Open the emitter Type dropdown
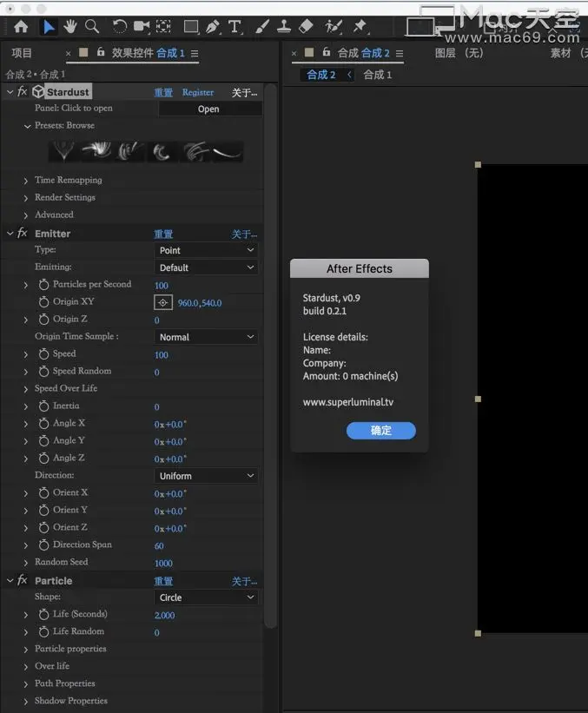588x713 pixels. coord(206,250)
